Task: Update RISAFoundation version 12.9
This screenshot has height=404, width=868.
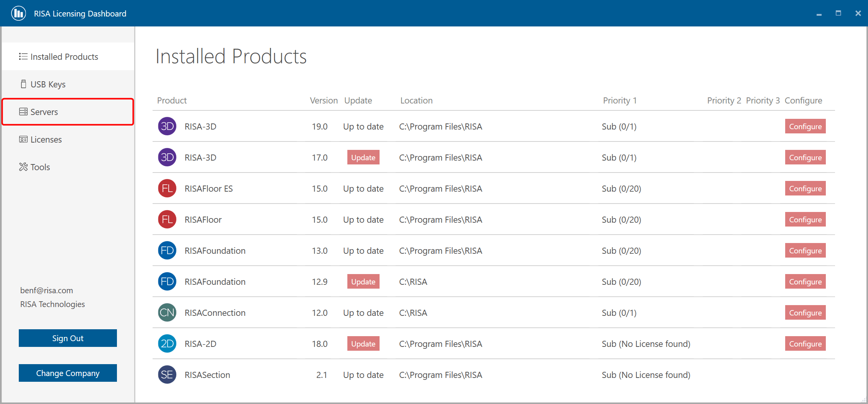Action: (363, 282)
